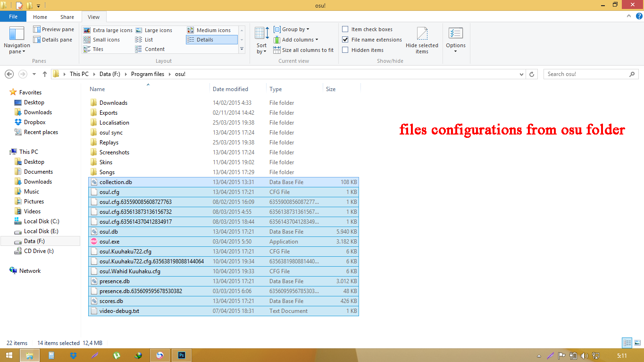Switch to details view in status bar
644x362 pixels.
click(627, 343)
